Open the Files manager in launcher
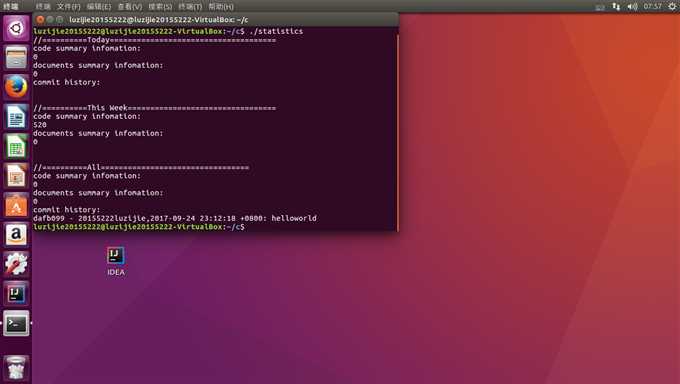 point(16,57)
